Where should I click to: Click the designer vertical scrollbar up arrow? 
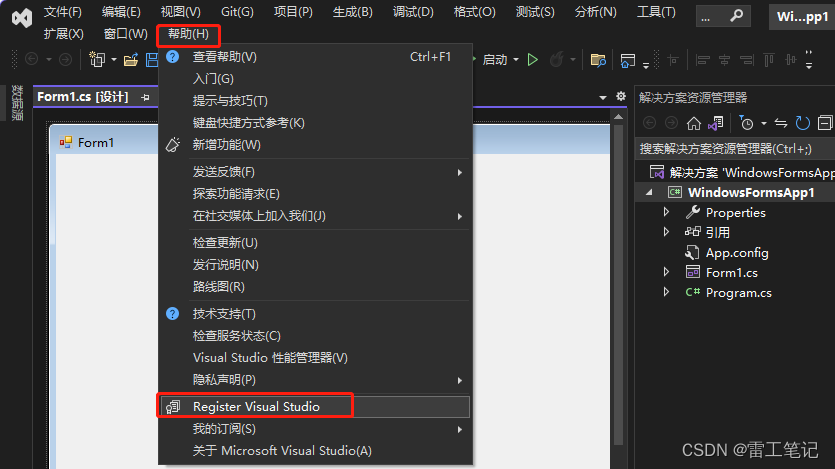coord(618,117)
